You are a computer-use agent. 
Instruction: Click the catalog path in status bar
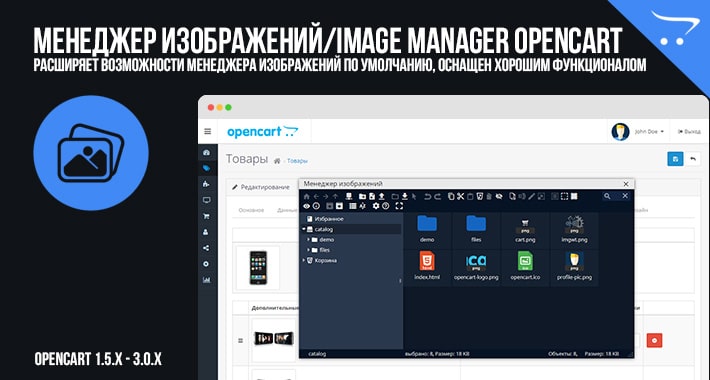click(317, 354)
